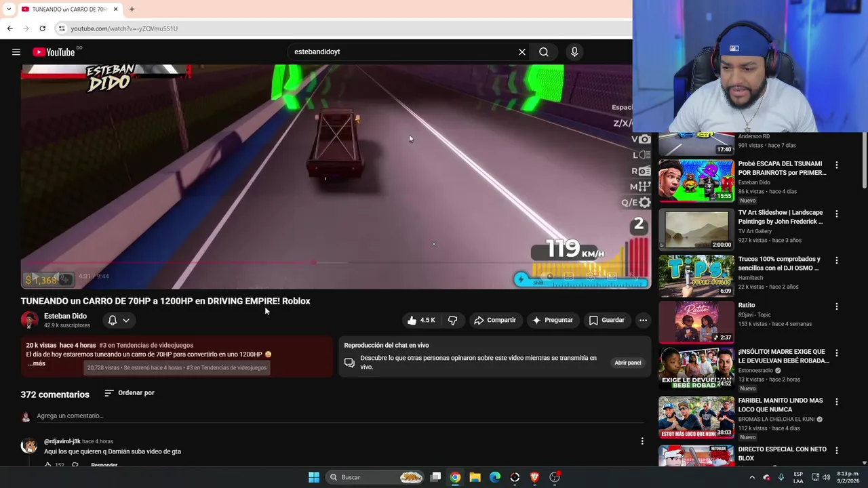Click the Preguntar button

[x=553, y=320]
